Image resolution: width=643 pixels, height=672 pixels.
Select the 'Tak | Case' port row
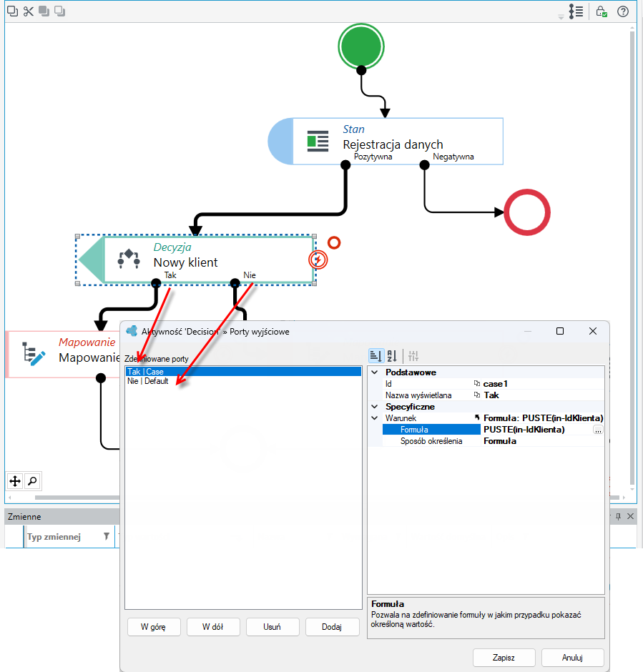pyautogui.click(x=243, y=372)
